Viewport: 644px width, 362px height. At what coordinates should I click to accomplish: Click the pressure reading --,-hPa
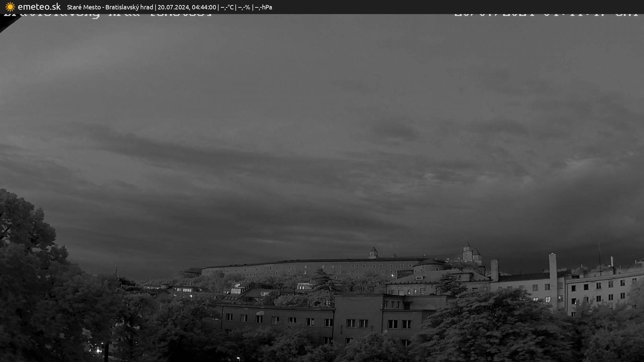tap(263, 7)
